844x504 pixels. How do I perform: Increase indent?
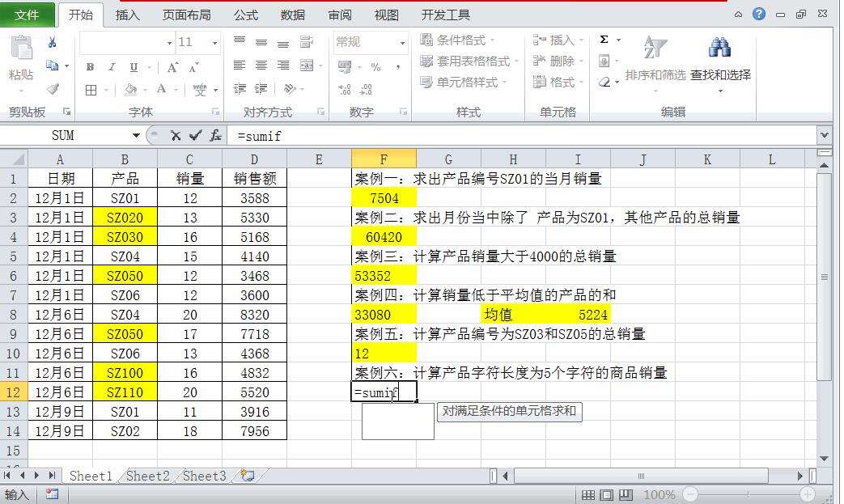(261, 89)
